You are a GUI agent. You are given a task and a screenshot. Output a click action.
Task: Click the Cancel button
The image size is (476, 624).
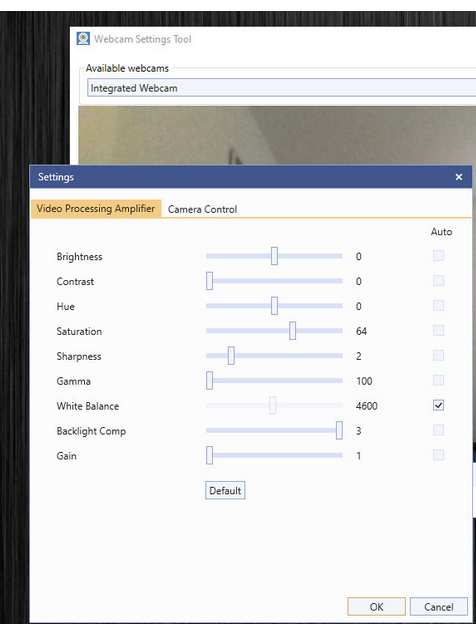pos(439,607)
